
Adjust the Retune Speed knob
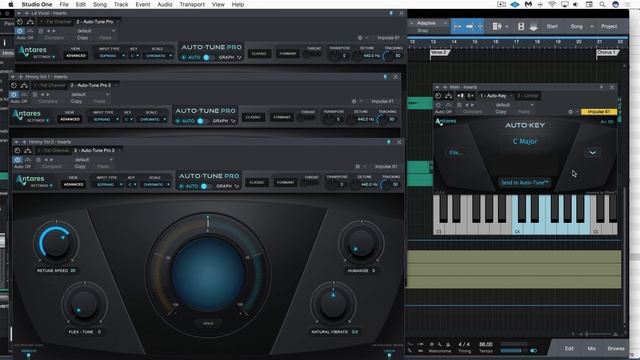coord(55,242)
